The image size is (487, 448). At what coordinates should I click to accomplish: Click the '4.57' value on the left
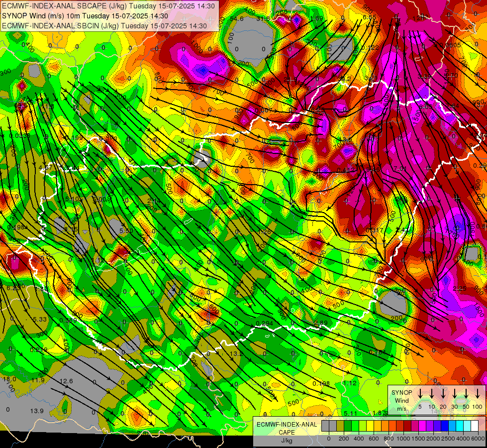tap(45, 167)
